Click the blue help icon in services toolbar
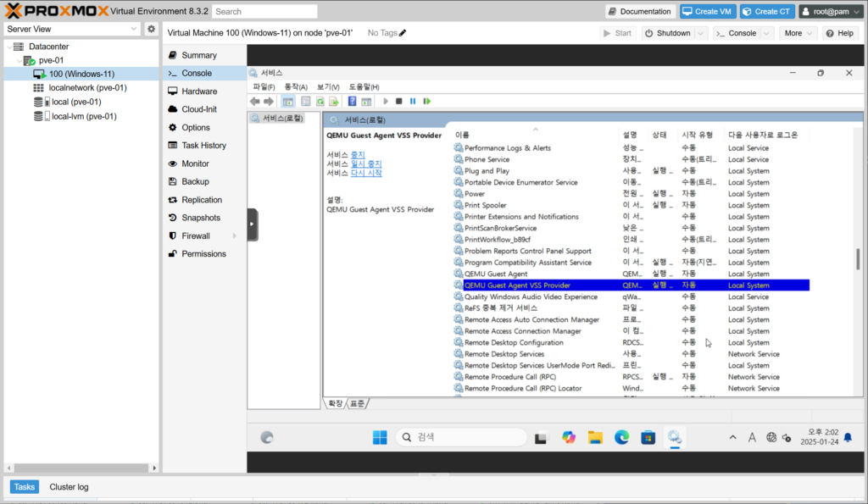The image size is (868, 504). pyautogui.click(x=353, y=101)
